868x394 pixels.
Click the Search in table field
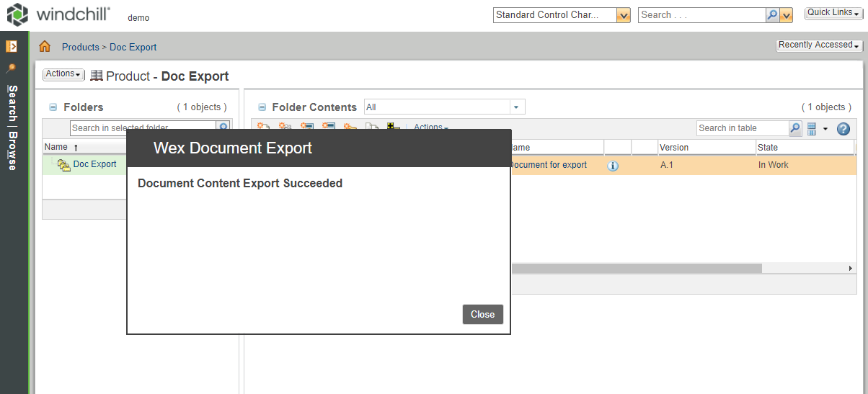[743, 128]
